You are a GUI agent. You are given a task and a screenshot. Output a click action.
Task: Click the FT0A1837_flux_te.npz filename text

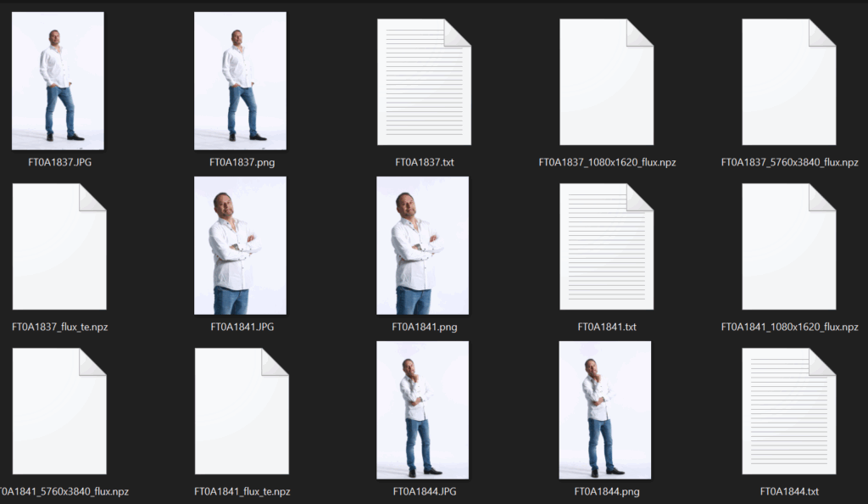(59, 327)
